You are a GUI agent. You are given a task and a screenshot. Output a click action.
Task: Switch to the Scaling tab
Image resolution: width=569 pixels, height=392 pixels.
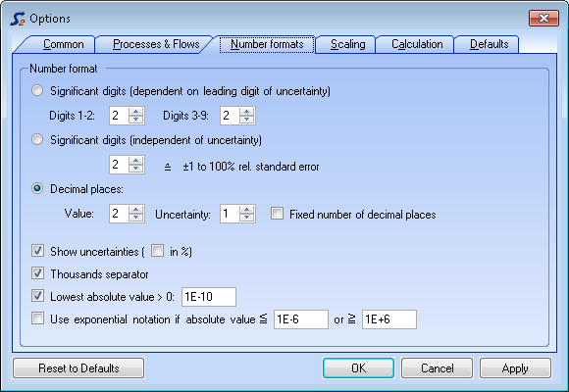point(347,44)
